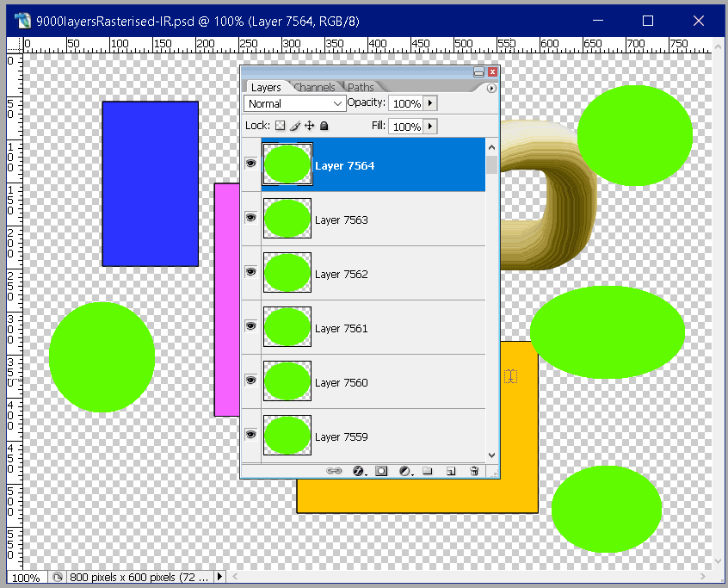Viewport: 728px width, 588px height.
Task: Click the blue rectangle on canvas
Action: pos(151,184)
